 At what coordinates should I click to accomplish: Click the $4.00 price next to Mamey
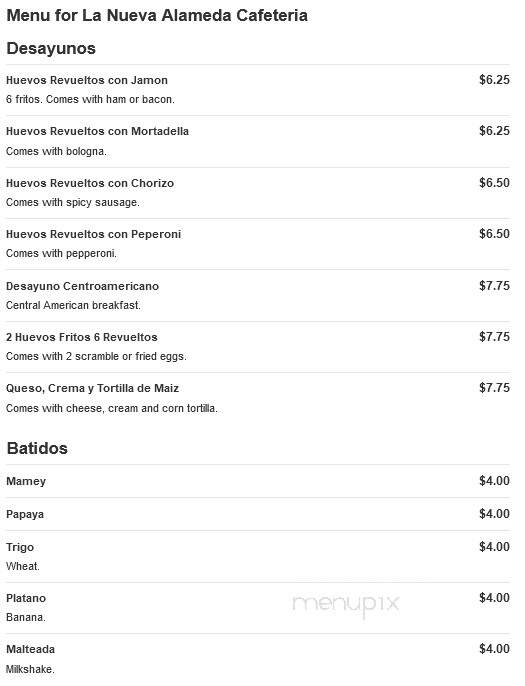click(x=494, y=481)
